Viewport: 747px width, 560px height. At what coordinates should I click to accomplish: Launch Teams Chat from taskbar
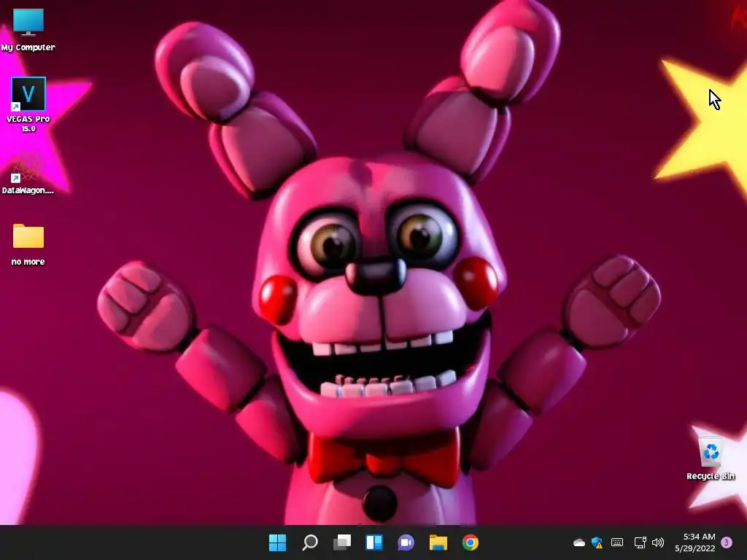point(406,542)
